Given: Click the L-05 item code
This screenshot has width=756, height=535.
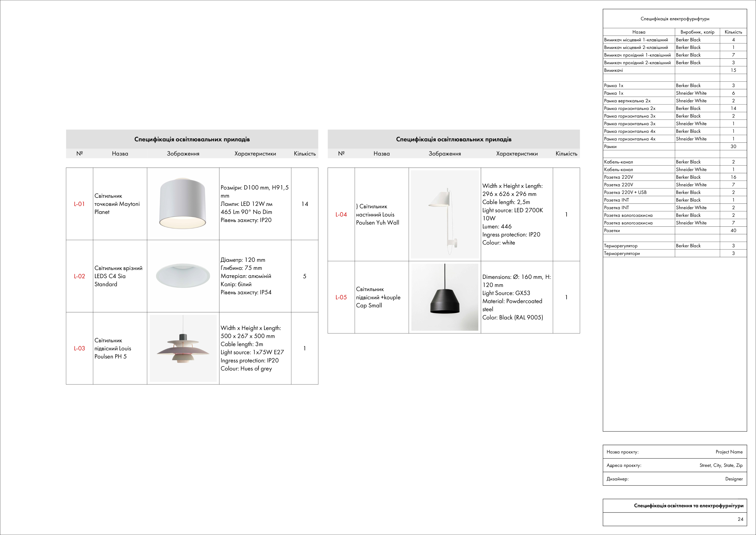Looking at the screenshot, I should point(341,297).
